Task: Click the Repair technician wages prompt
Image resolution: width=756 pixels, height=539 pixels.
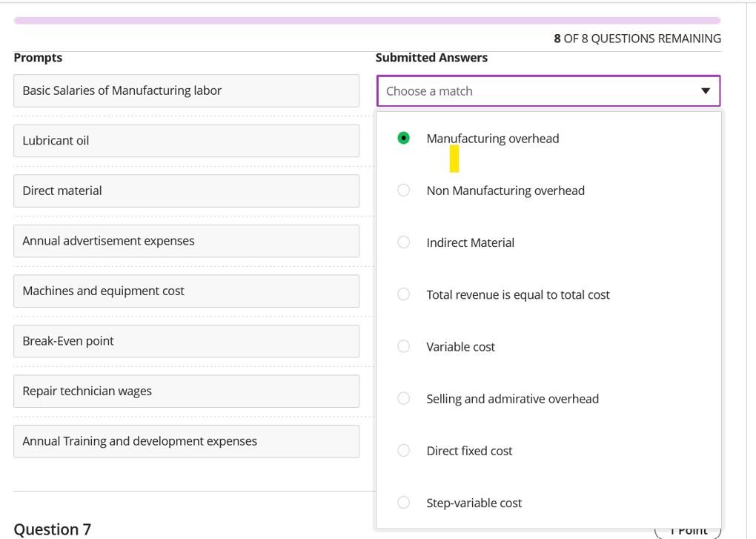Action: click(186, 391)
